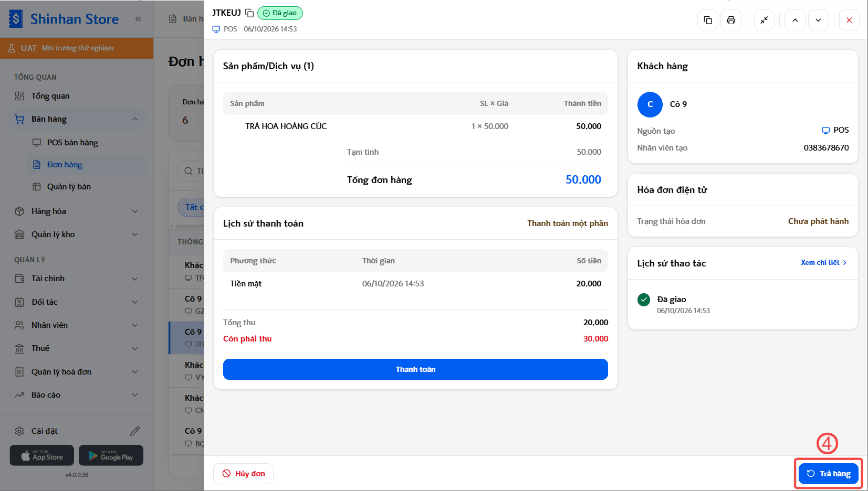Screen dimensions: 868x491
Task: Expand the Quản lý kho section
Action: [77, 234]
